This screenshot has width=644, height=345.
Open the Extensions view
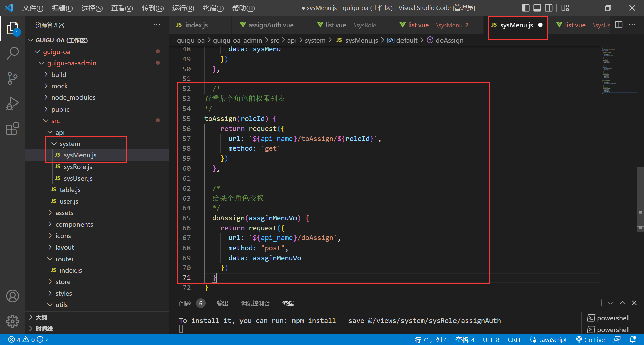(12, 129)
